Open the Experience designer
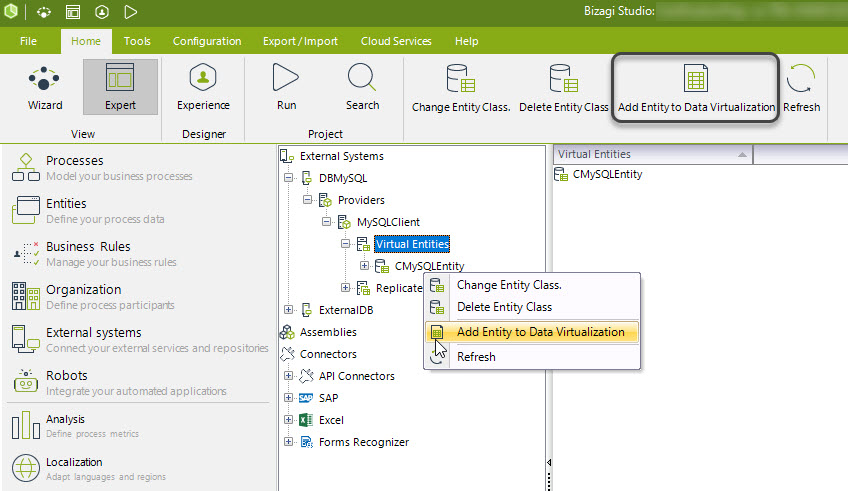 point(203,88)
